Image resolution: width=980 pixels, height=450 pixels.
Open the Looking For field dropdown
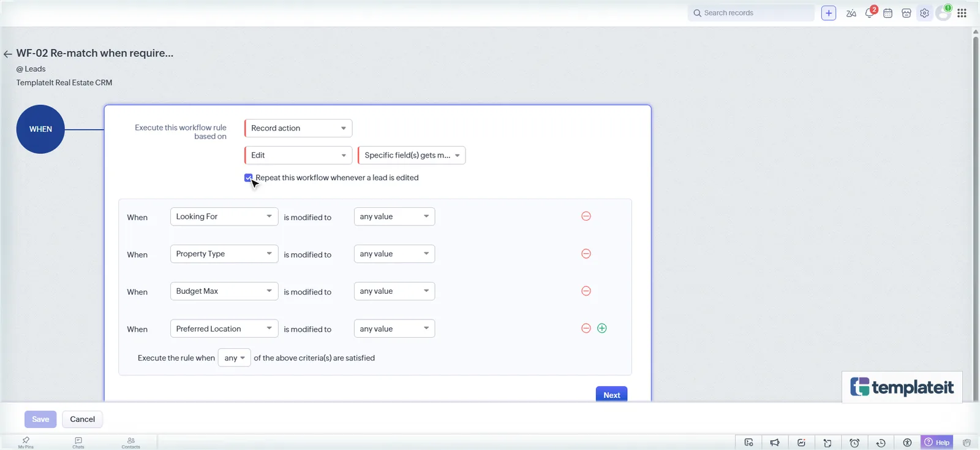pos(224,216)
